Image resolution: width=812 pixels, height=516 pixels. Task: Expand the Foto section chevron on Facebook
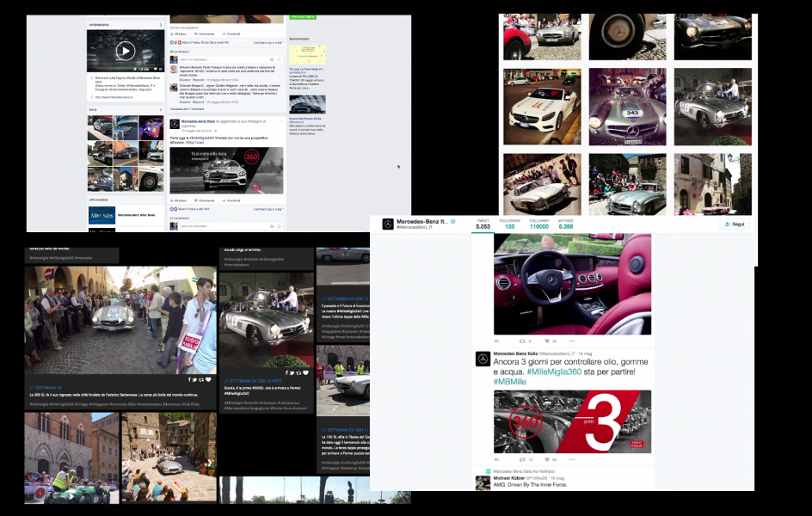tap(161, 110)
